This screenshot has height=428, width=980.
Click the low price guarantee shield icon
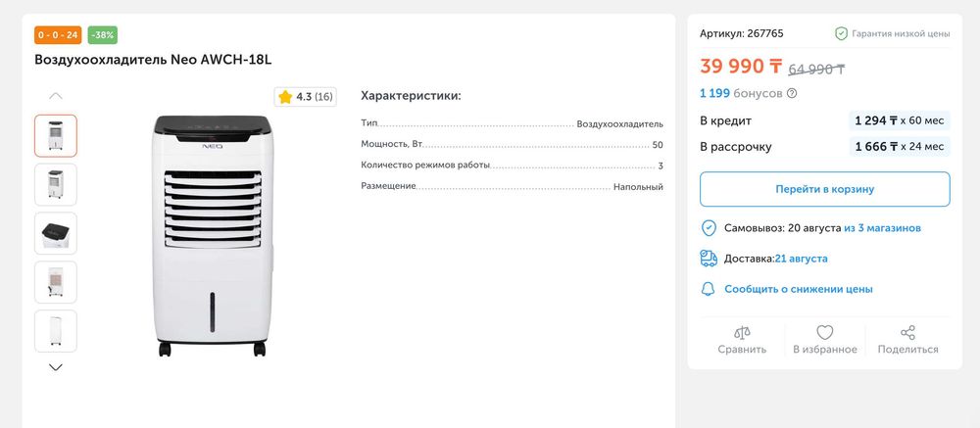[841, 33]
